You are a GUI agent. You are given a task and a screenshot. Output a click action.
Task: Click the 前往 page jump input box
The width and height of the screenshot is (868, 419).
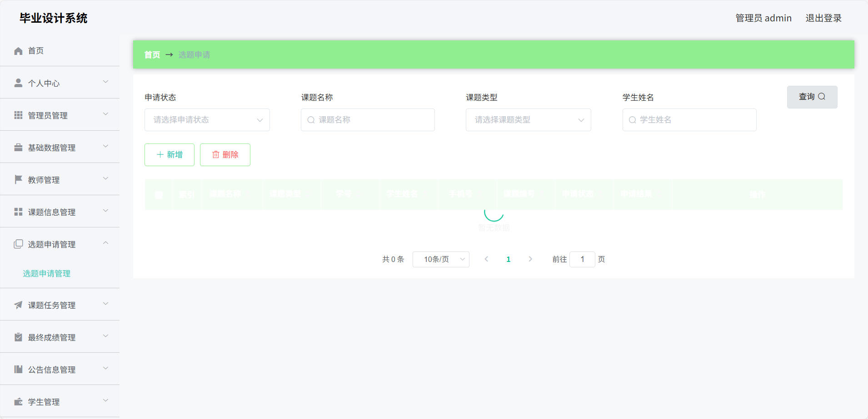pos(582,259)
